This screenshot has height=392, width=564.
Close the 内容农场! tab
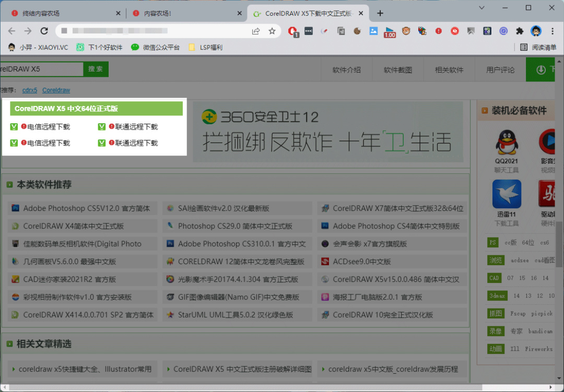point(240,13)
